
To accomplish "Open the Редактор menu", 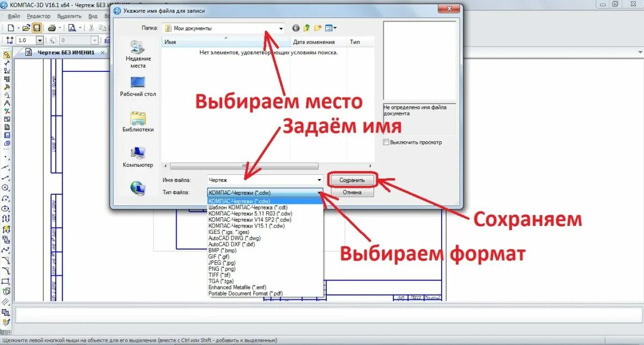I will 38,16.
